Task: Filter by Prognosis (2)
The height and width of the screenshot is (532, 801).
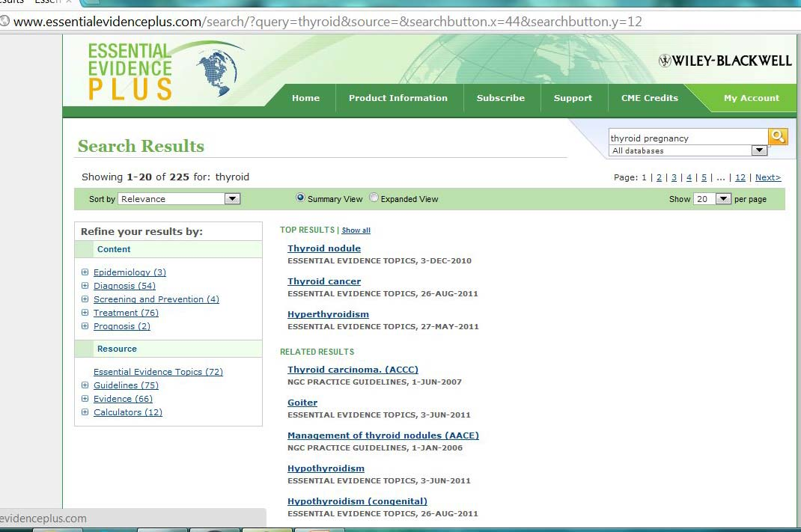Action: point(122,325)
